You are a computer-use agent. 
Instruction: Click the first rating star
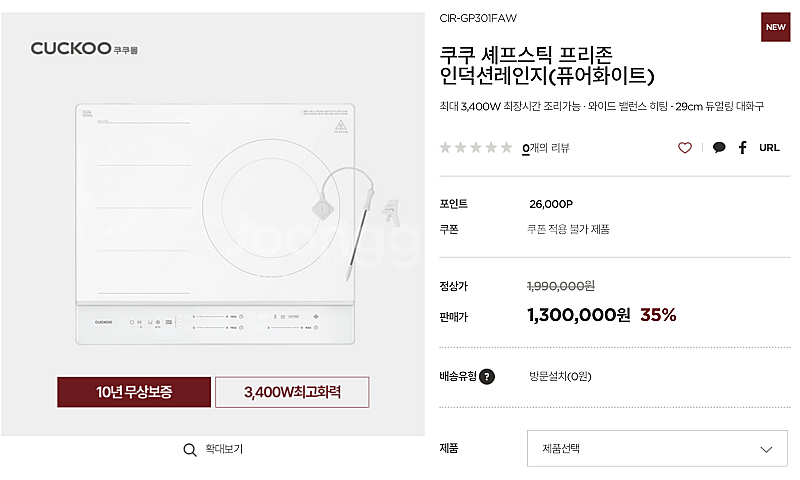pyautogui.click(x=447, y=148)
